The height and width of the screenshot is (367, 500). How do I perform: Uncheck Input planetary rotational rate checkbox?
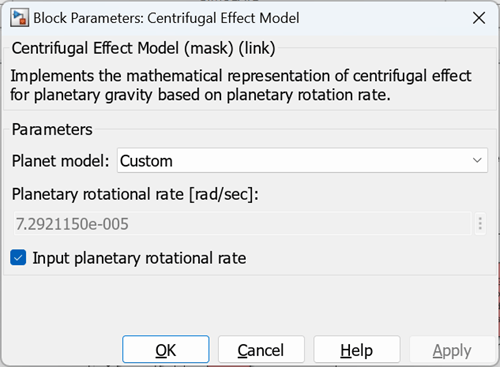(18, 258)
